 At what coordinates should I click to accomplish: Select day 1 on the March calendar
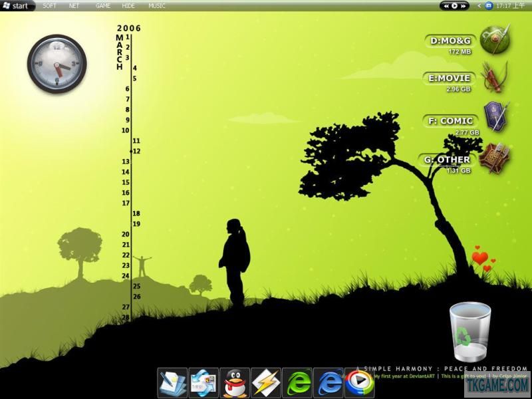[x=128, y=37]
